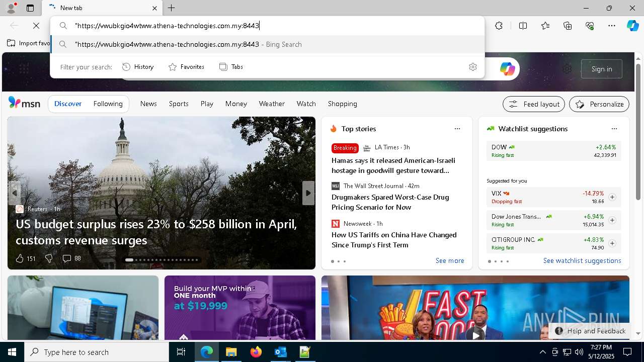Viewport: 644px width, 362px height.
Task: Open the US budget surplus headline
Action: pyautogui.click(x=156, y=232)
